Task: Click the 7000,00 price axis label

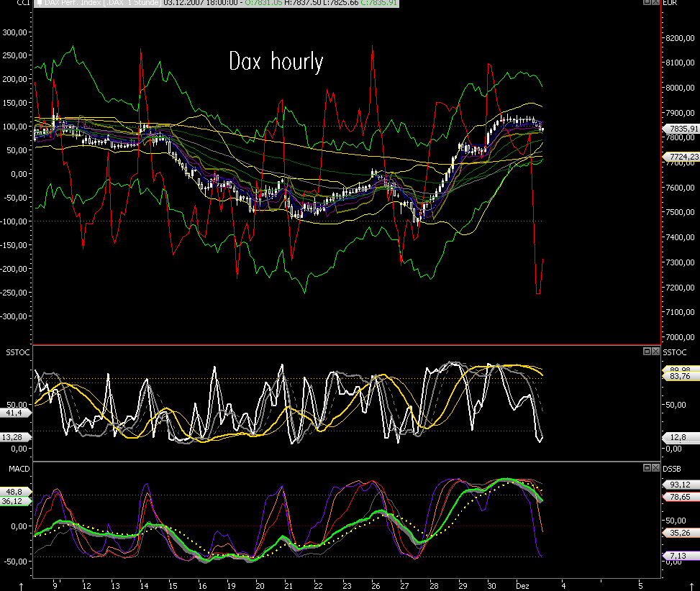Action: [x=680, y=336]
